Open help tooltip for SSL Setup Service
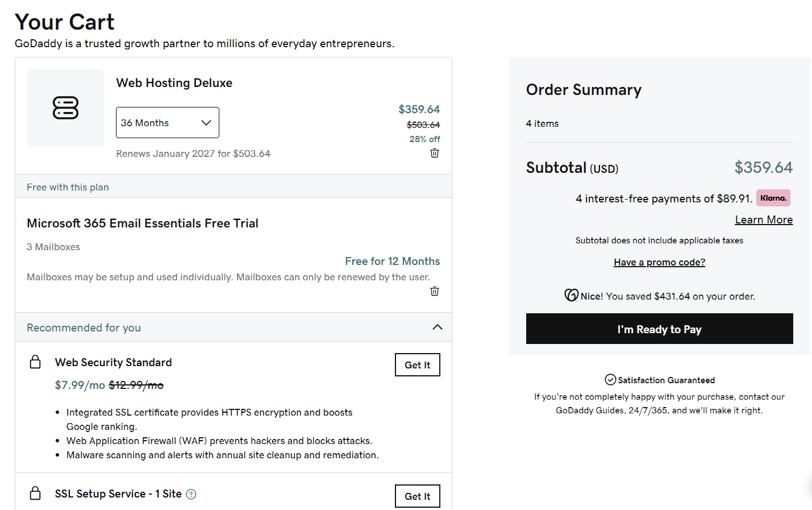 point(191,494)
